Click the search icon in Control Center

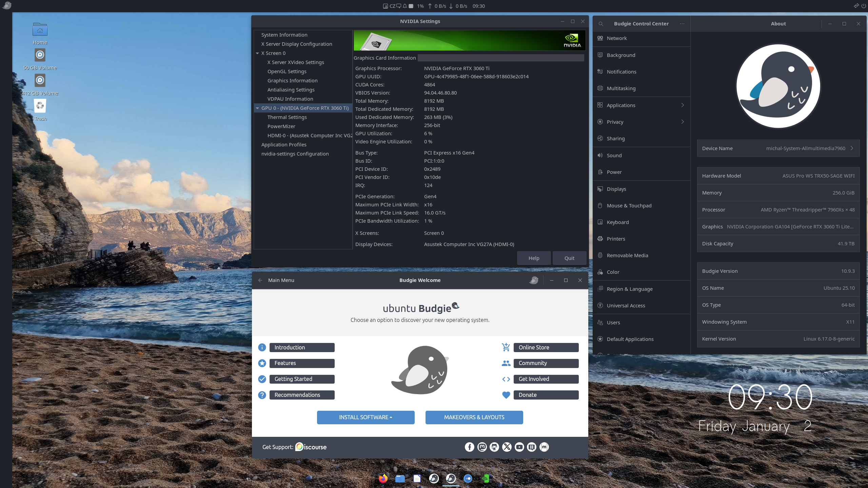(x=601, y=24)
